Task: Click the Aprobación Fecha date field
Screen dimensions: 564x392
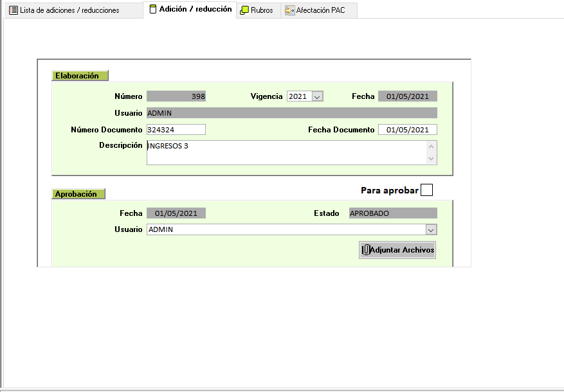Action: tap(176, 213)
